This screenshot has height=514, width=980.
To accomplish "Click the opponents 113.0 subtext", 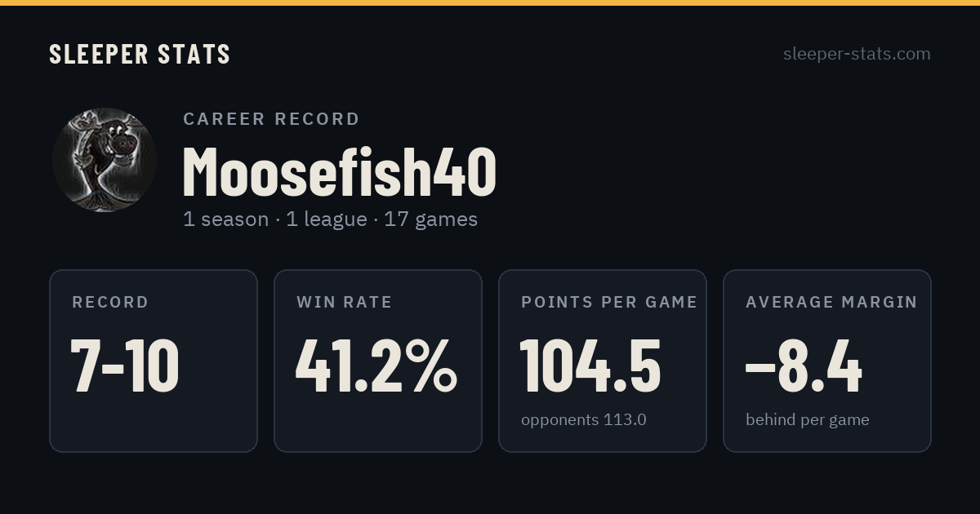I will [x=584, y=420].
